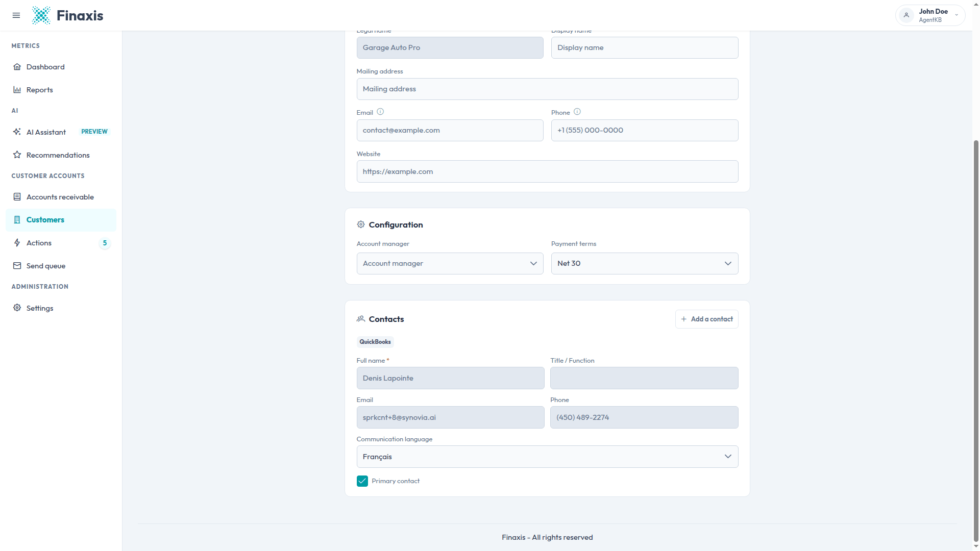The height and width of the screenshot is (551, 980).
Task: Open Recommendations section
Action: click(61, 155)
